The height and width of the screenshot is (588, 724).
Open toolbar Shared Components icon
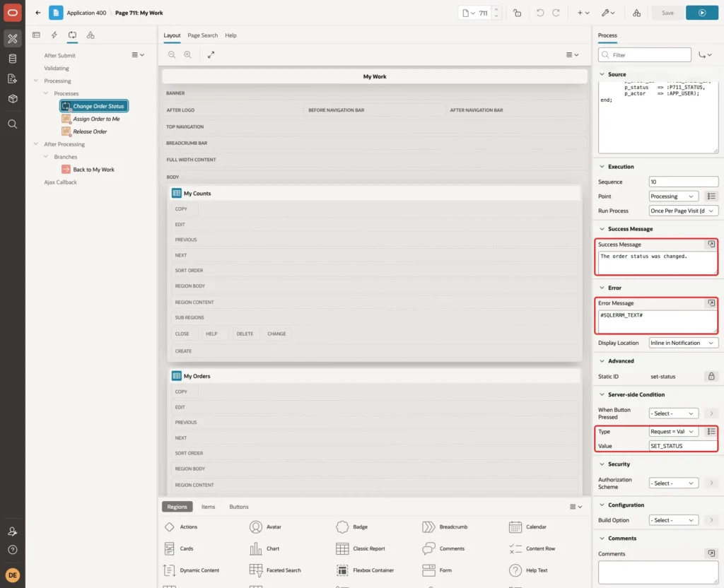pyautogui.click(x=637, y=13)
